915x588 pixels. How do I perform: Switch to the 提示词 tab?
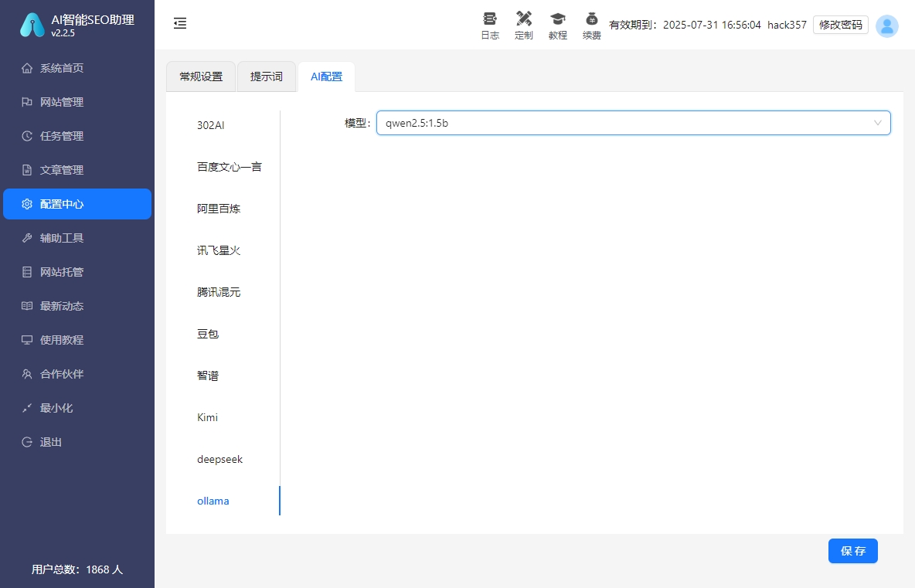[266, 76]
